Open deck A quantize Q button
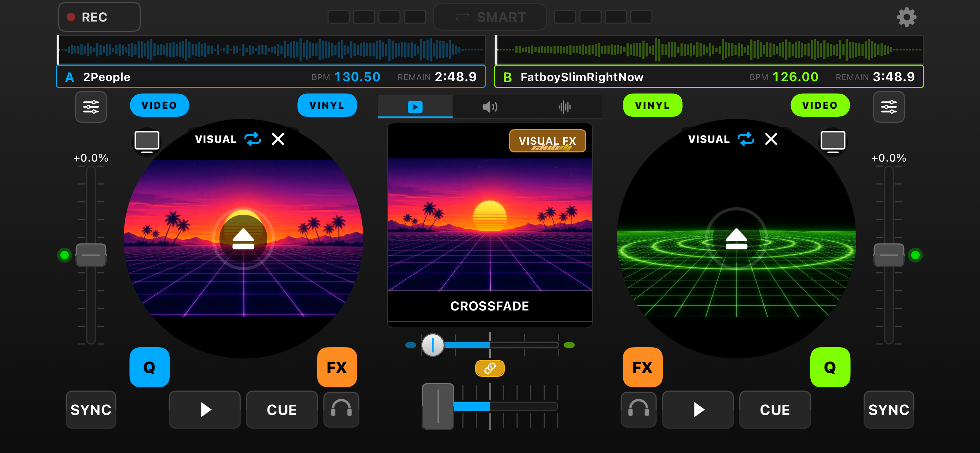This screenshot has width=980, height=453. pos(150,367)
